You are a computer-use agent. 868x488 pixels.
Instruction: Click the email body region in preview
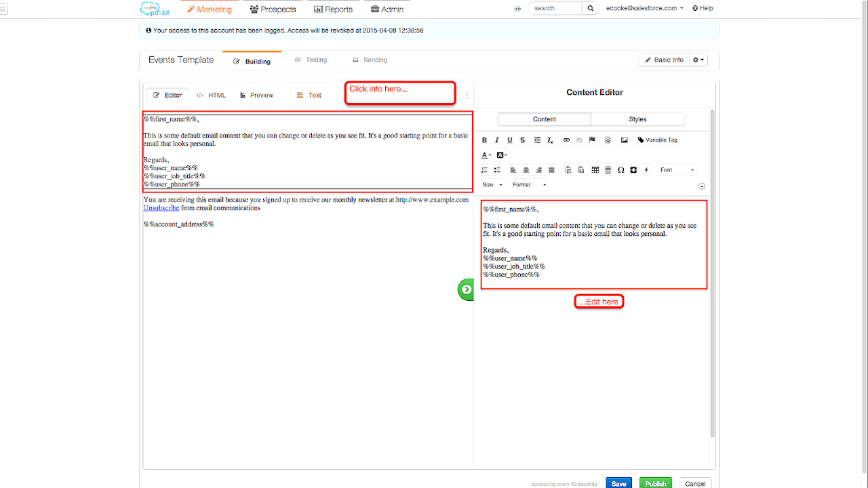[x=307, y=152]
